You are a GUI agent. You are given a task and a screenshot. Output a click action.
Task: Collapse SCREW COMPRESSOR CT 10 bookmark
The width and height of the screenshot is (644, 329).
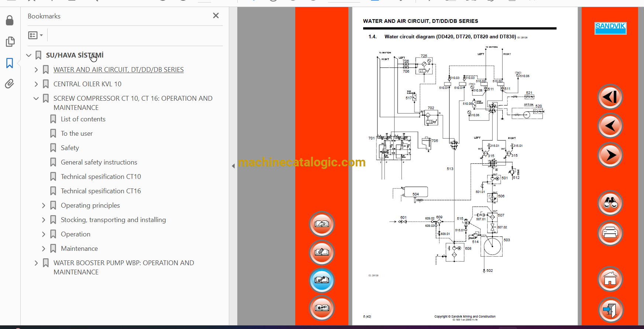[x=36, y=98]
